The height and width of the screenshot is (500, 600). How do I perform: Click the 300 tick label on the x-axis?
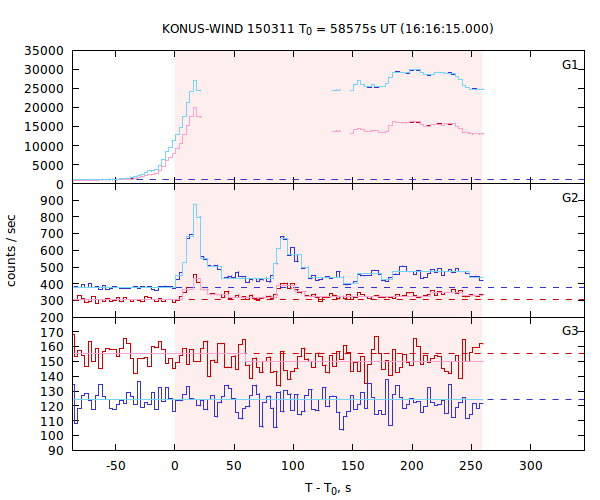(x=531, y=466)
